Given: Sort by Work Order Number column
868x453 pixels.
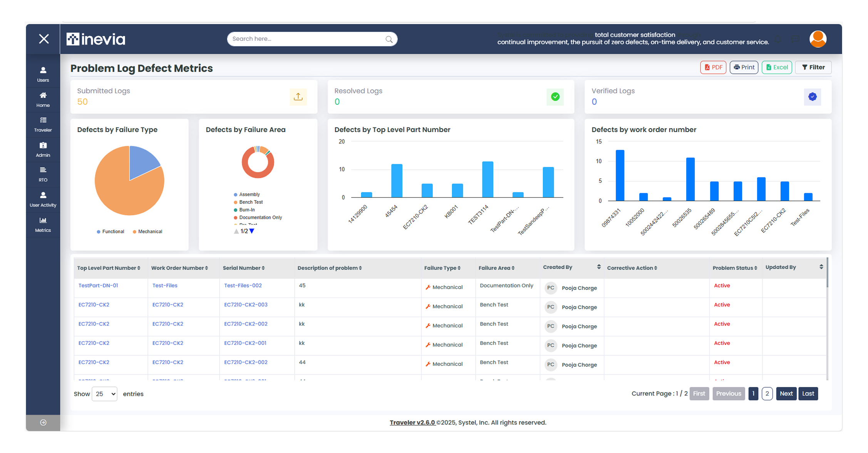Looking at the screenshot, I should click(179, 268).
